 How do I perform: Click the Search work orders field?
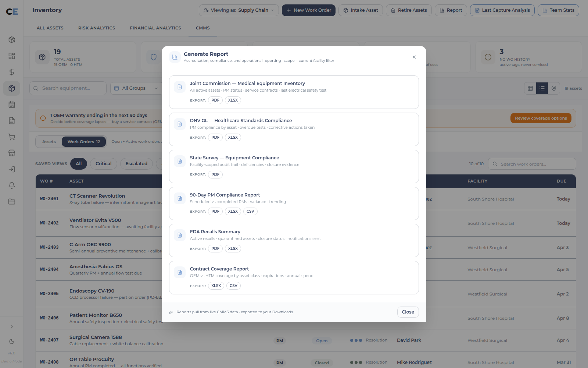coord(532,164)
